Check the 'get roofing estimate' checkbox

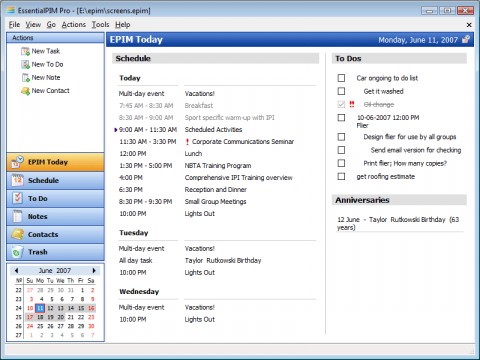341,176
